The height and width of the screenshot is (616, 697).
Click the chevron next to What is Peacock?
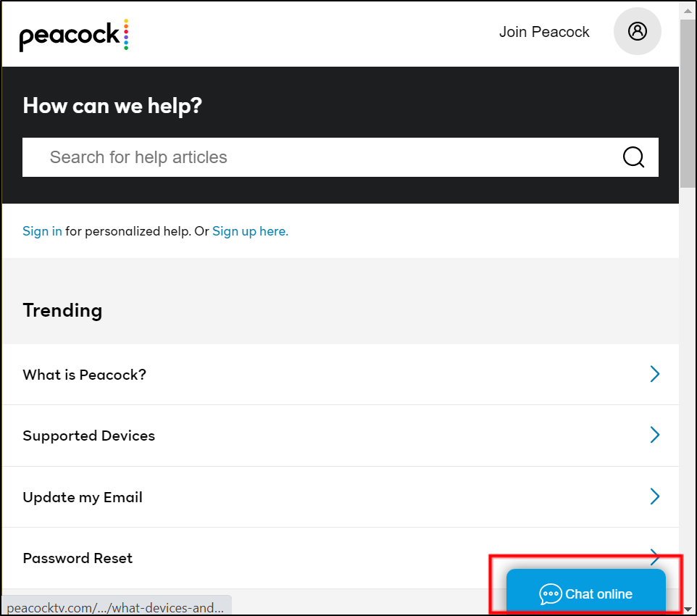[654, 374]
